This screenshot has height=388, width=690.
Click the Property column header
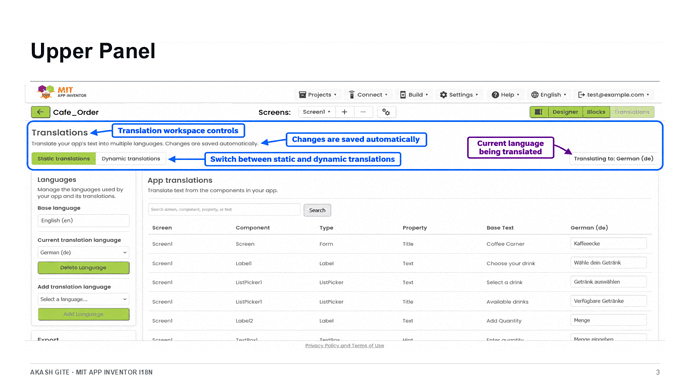coord(415,228)
